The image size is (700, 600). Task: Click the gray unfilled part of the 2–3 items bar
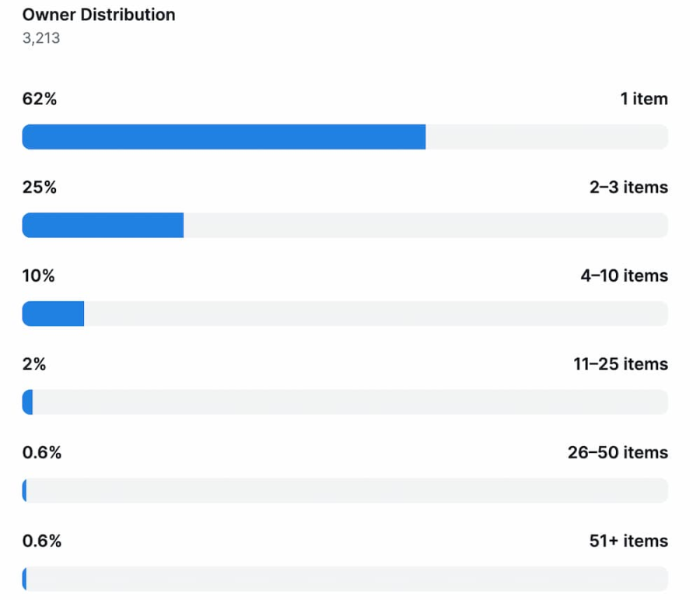pyautogui.click(x=425, y=226)
